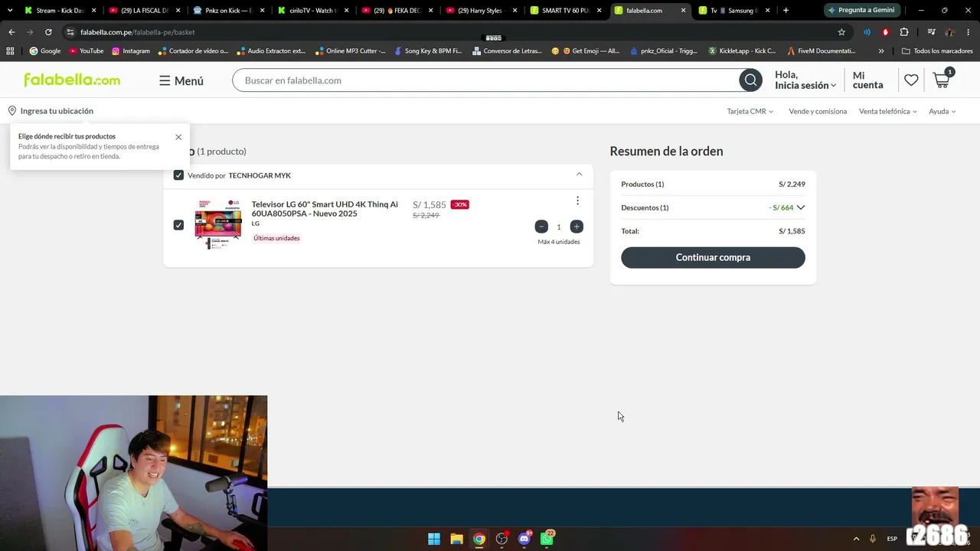Click the Chrome taskbar icon
The height and width of the screenshot is (551, 980).
479,539
